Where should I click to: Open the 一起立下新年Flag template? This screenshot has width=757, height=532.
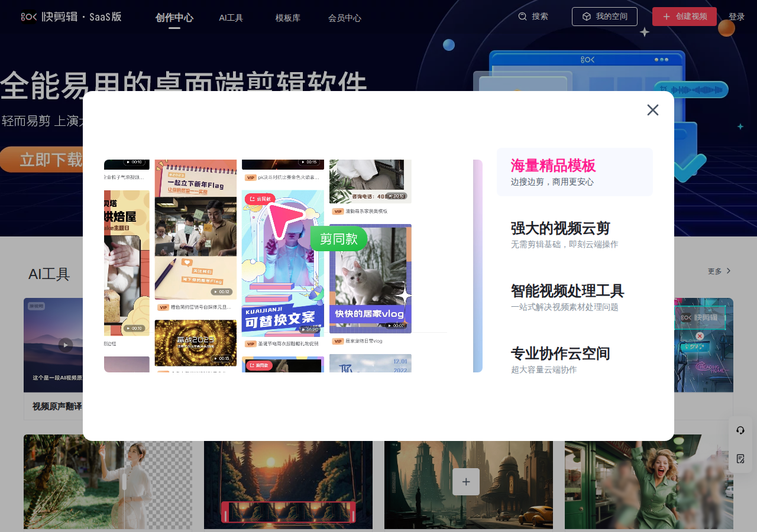tap(195, 229)
